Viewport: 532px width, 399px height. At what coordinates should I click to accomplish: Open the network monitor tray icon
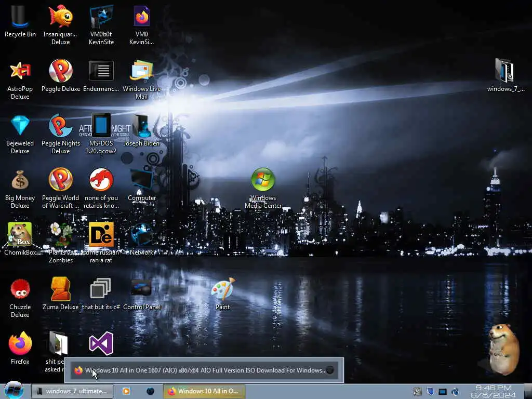tap(443, 392)
